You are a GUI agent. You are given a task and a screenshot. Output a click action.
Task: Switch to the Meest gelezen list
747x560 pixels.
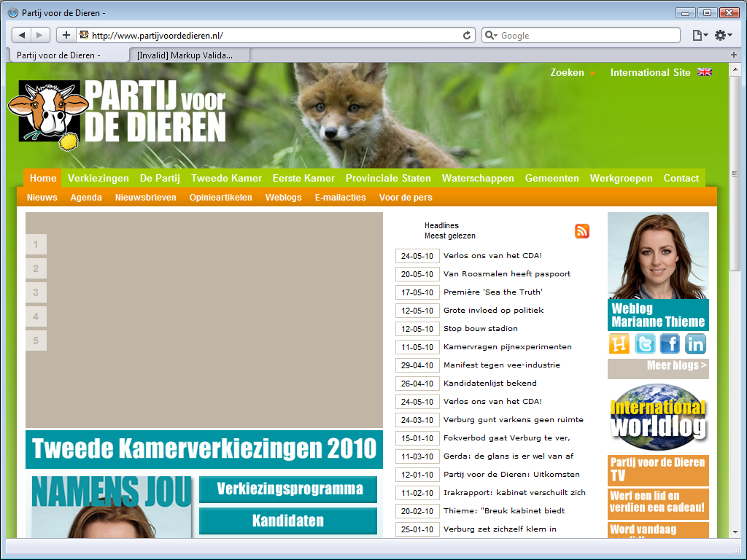tap(449, 236)
